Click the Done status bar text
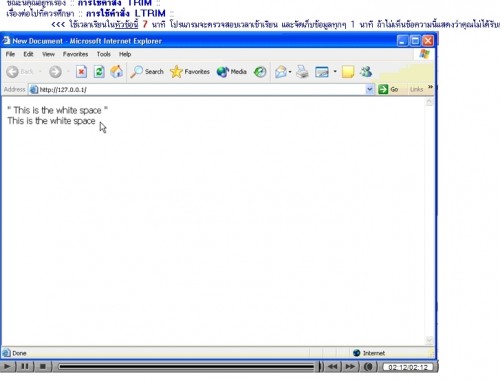The height and width of the screenshot is (380, 500). (x=19, y=353)
